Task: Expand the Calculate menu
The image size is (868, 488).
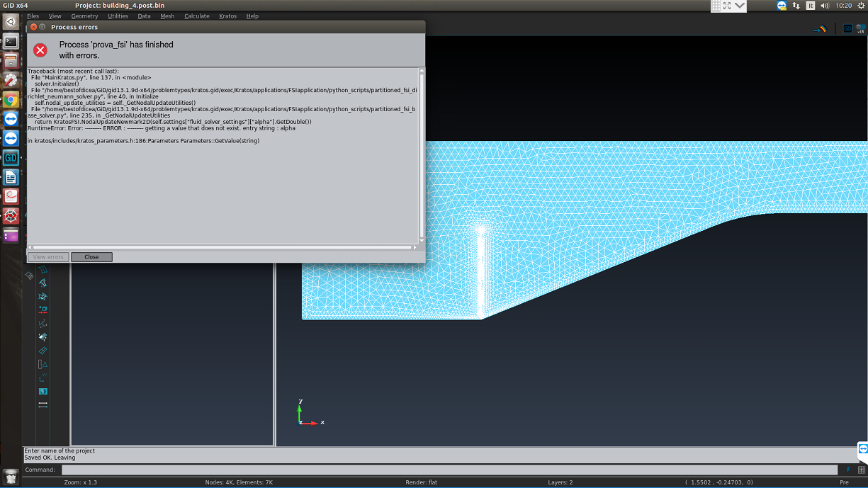Action: tap(196, 16)
